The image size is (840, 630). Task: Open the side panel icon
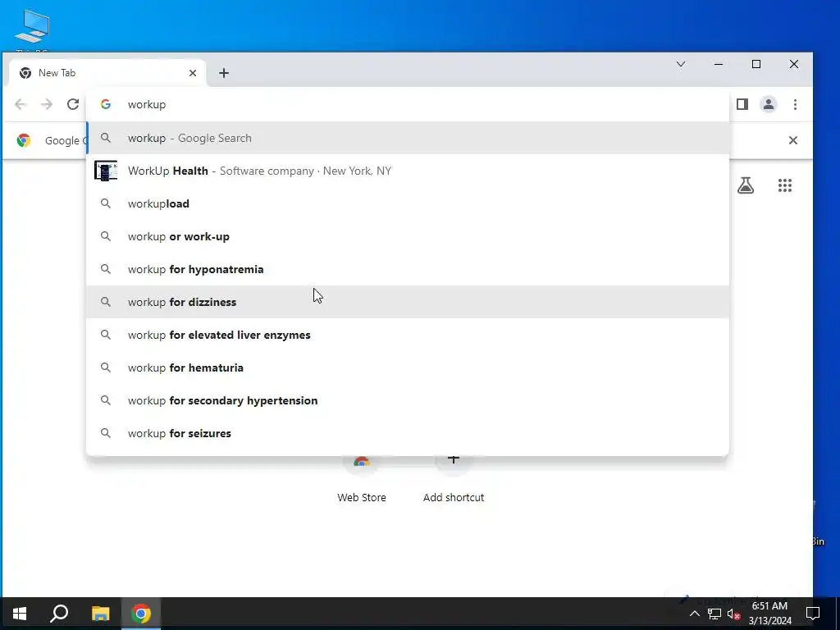(742, 104)
